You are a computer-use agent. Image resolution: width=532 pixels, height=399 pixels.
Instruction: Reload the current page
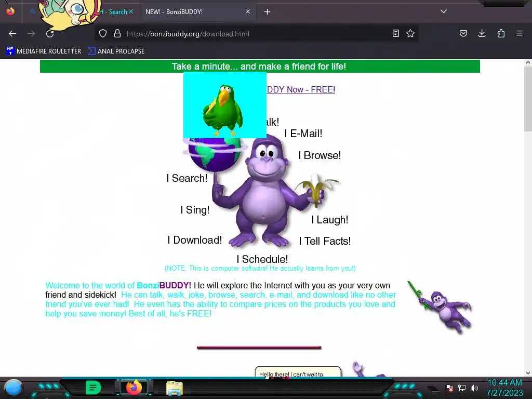(50, 34)
